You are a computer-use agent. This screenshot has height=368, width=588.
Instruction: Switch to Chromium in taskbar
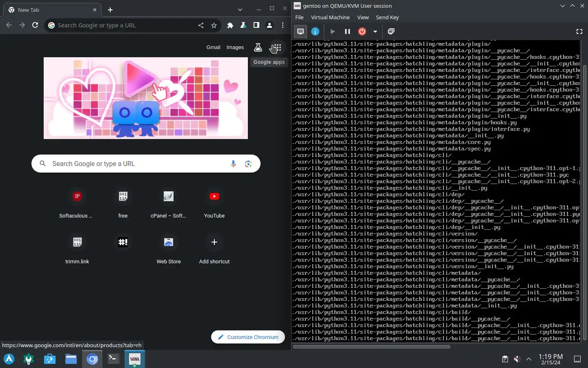[92, 359]
